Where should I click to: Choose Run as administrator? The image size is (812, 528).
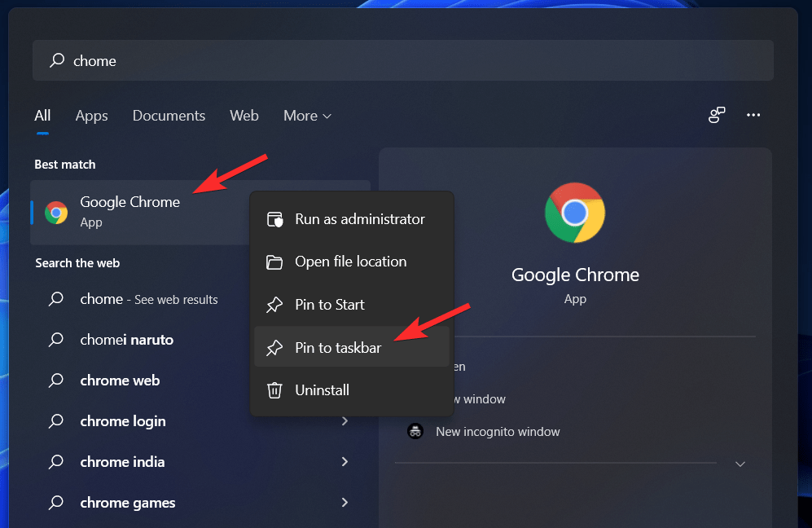pyautogui.click(x=352, y=219)
